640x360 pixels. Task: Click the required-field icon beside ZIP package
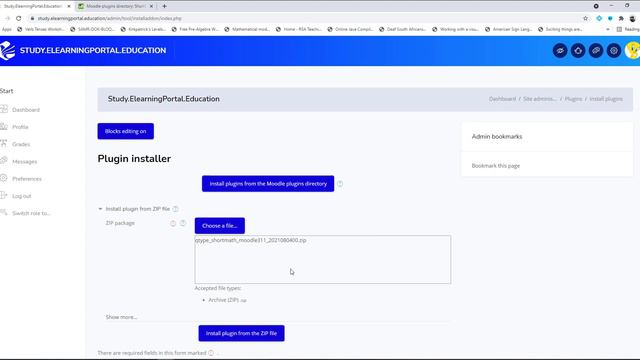pos(173,223)
